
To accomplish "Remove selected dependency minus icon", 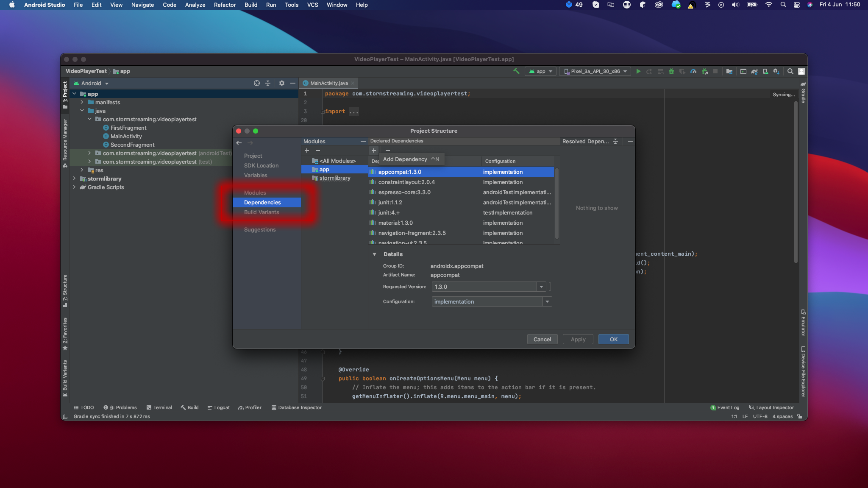I will click(x=387, y=151).
